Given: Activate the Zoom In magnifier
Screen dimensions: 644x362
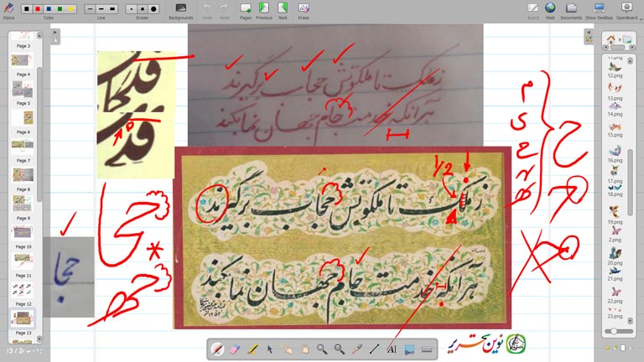Looking at the screenshot, I should coord(322,348).
